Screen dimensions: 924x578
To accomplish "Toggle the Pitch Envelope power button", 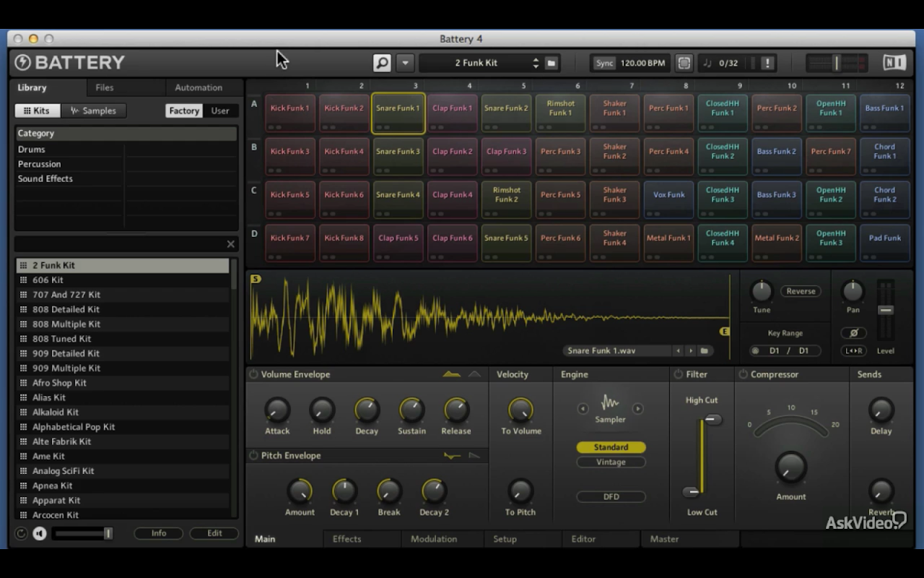I will coord(253,456).
